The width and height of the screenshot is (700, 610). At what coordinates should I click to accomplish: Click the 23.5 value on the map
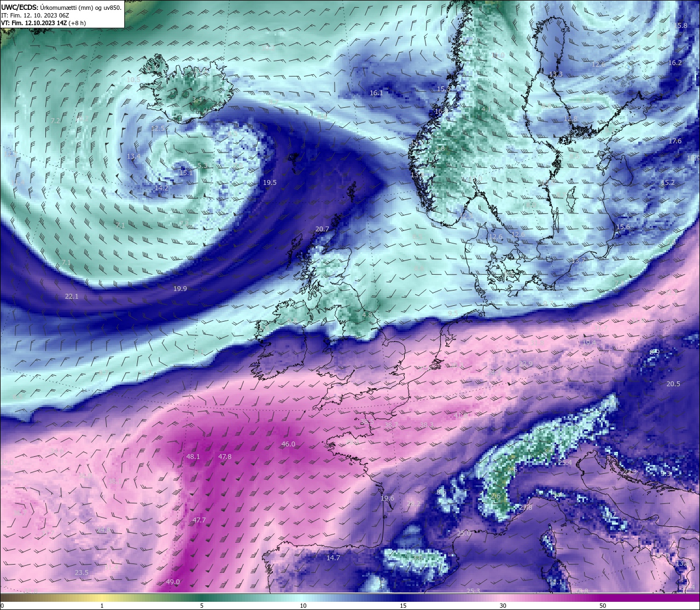pyautogui.click(x=81, y=573)
